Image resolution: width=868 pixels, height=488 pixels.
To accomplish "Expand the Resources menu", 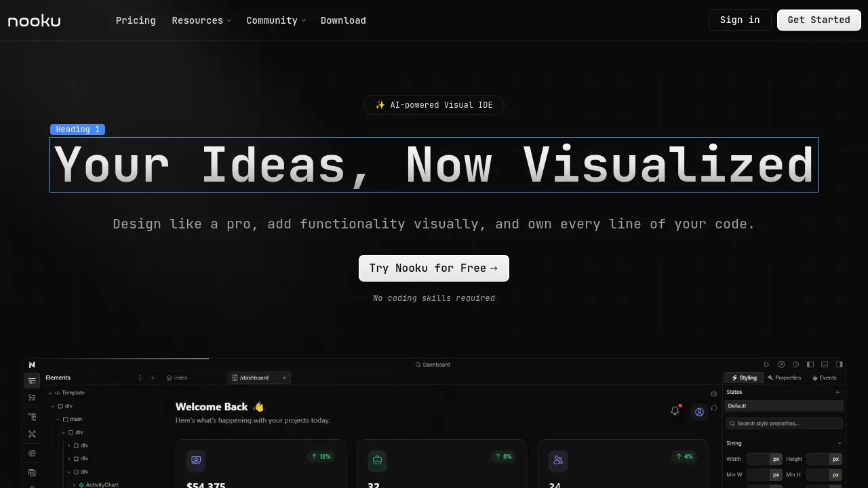I will [201, 20].
